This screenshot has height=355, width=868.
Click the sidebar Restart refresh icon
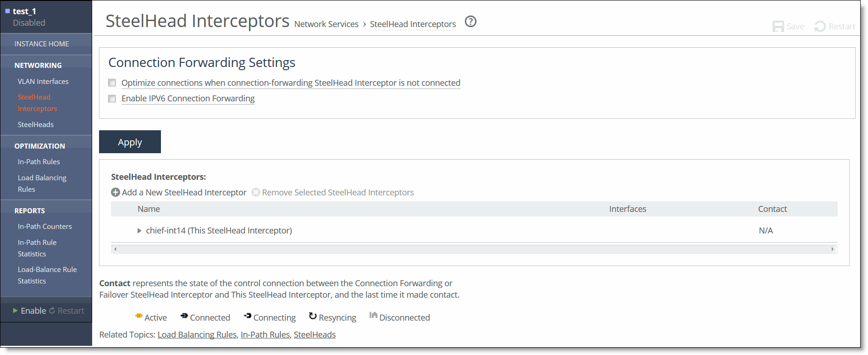click(52, 311)
